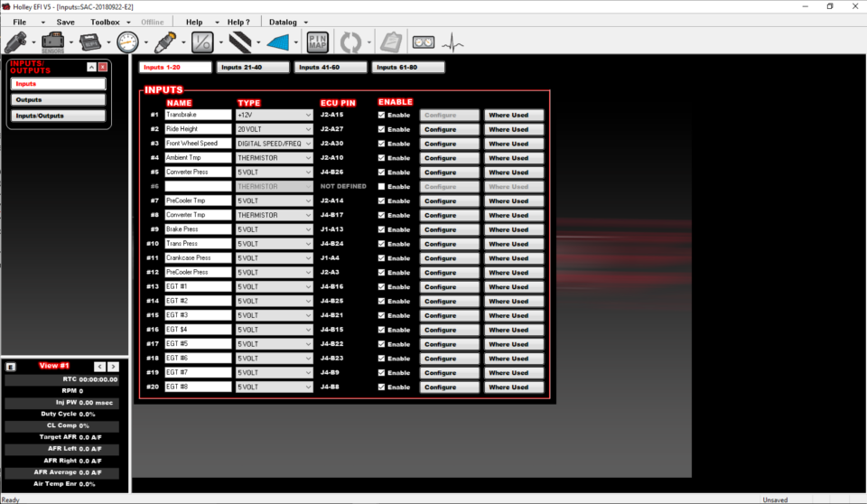
Task: Click the clipboard notes toolbar icon
Action: click(391, 42)
